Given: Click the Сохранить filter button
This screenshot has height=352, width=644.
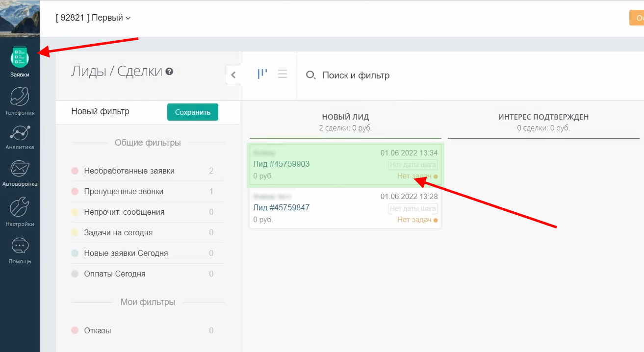Looking at the screenshot, I should 192,112.
